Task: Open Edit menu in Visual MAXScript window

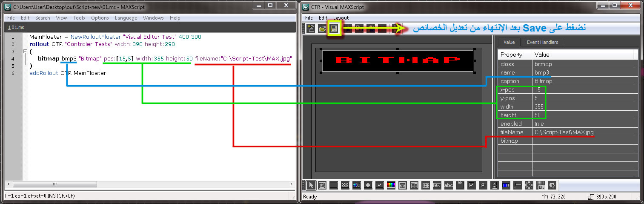Action: (x=323, y=18)
